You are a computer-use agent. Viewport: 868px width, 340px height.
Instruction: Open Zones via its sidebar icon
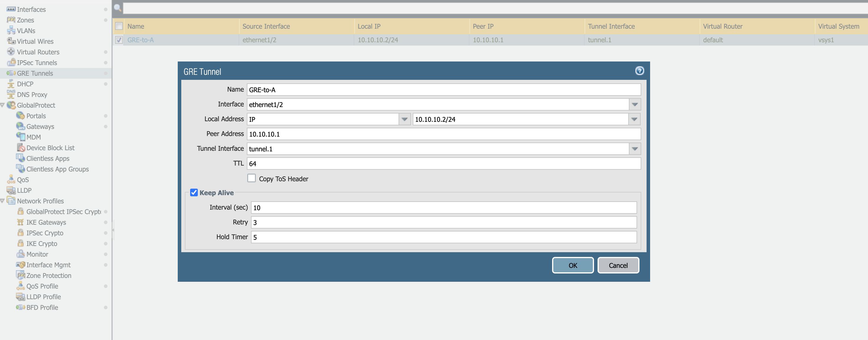(11, 20)
